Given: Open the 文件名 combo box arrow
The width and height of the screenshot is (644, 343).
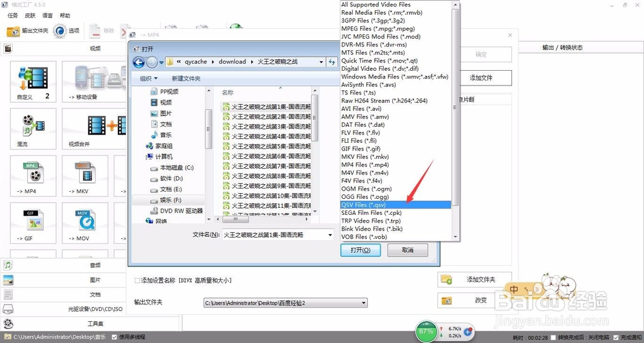Looking at the screenshot, I should coord(330,235).
